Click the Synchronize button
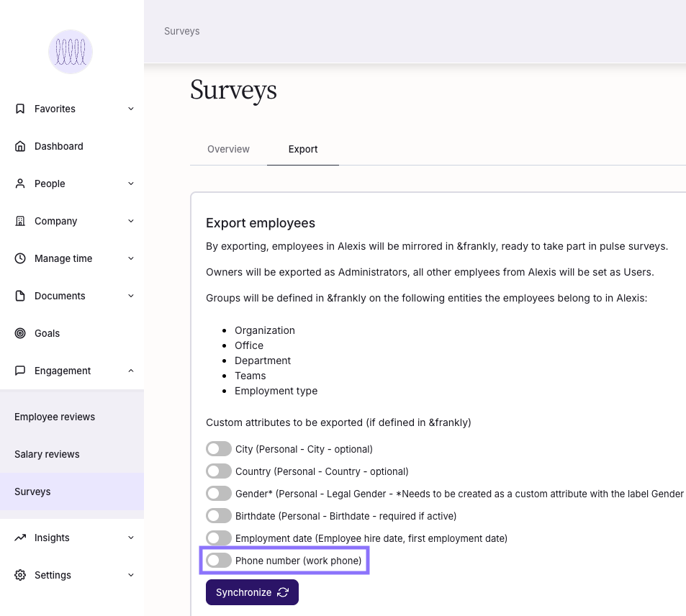 [253, 592]
